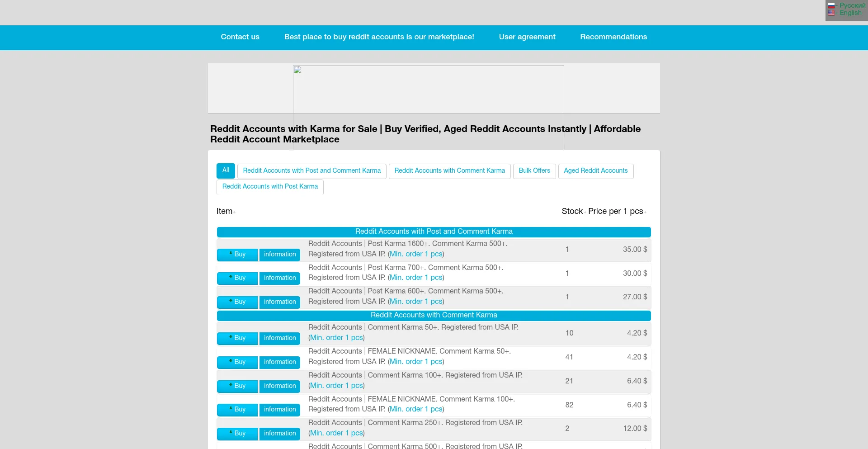The image size is (868, 449).
Task: Select the All filter tab
Action: click(x=226, y=170)
